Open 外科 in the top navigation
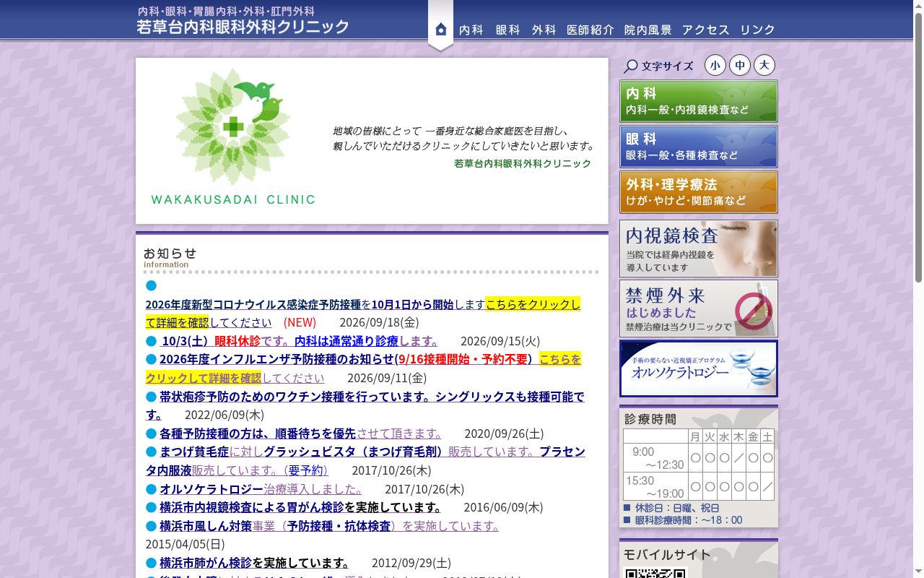The image size is (924, 578). [544, 30]
